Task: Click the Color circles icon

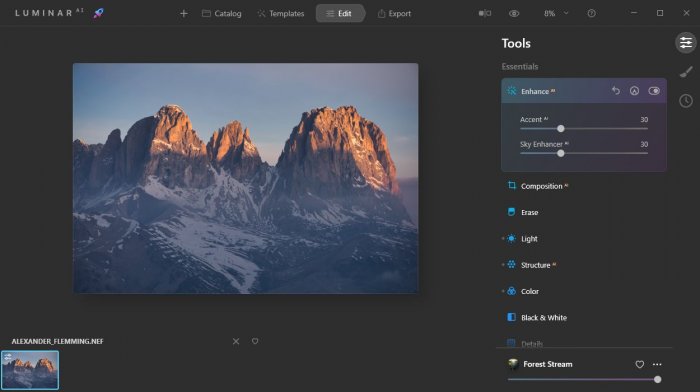Action: click(x=512, y=291)
